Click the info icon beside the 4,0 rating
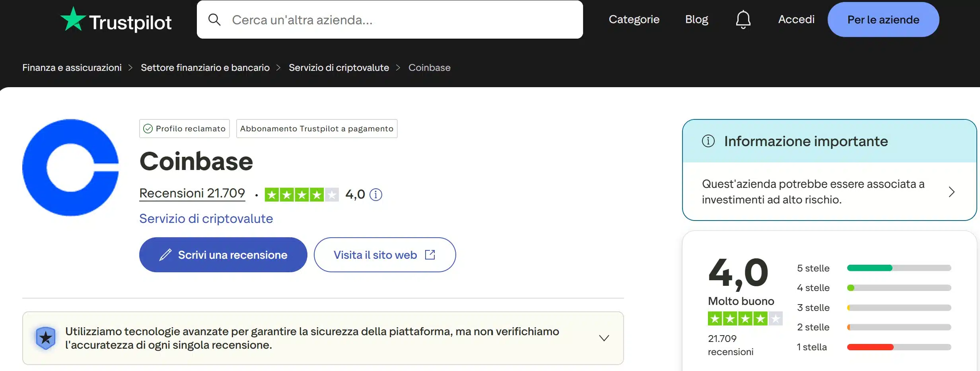 [x=376, y=195]
